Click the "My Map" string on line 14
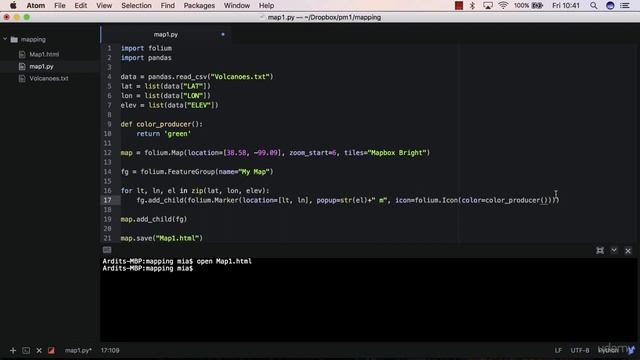The width and height of the screenshot is (640, 360). coord(254,172)
